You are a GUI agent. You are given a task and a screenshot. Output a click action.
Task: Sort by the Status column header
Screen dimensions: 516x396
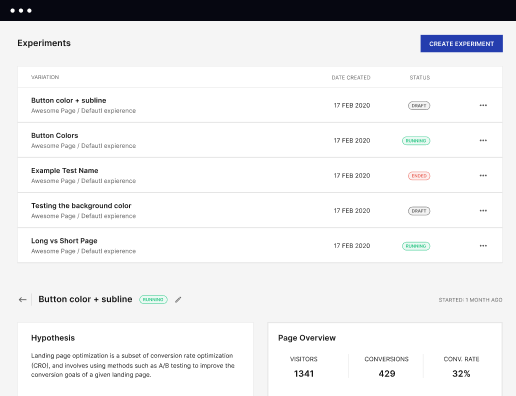[420, 78]
